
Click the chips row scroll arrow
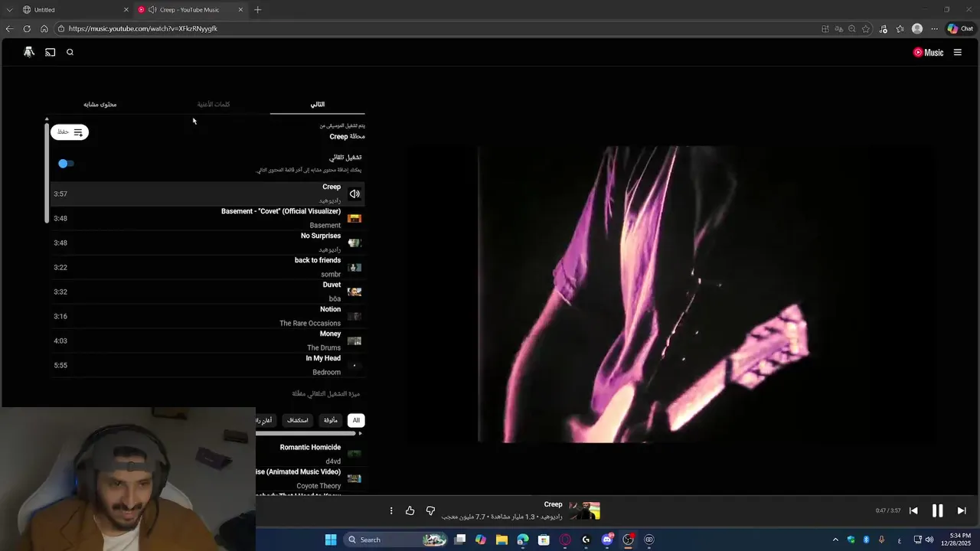[x=361, y=434]
